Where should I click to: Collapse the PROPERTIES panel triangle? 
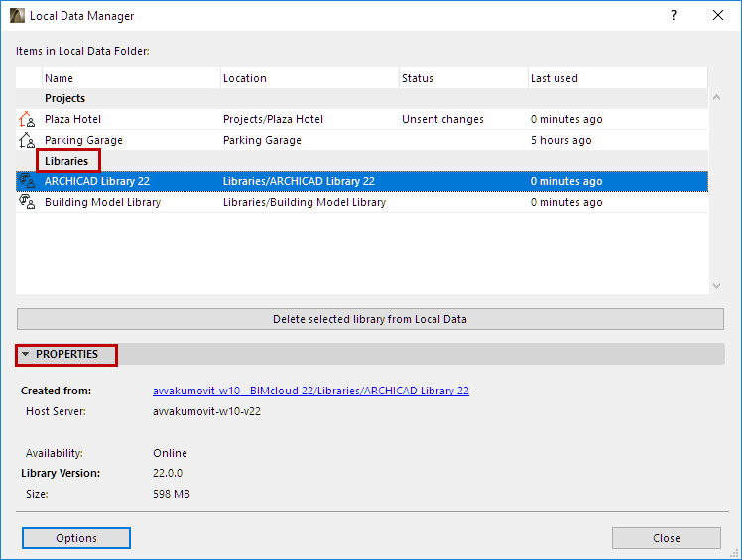(x=26, y=354)
